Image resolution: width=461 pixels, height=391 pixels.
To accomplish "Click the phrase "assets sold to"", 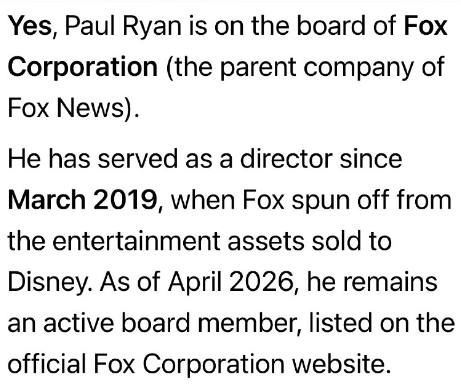I will point(309,241).
